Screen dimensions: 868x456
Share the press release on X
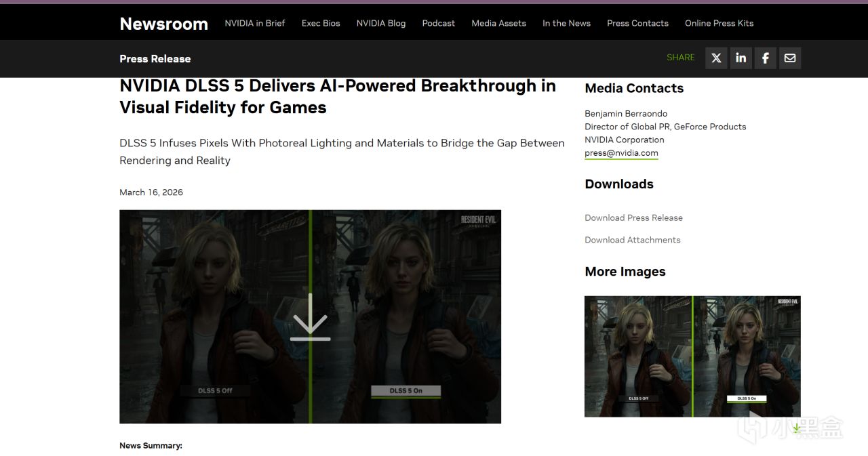(x=716, y=58)
